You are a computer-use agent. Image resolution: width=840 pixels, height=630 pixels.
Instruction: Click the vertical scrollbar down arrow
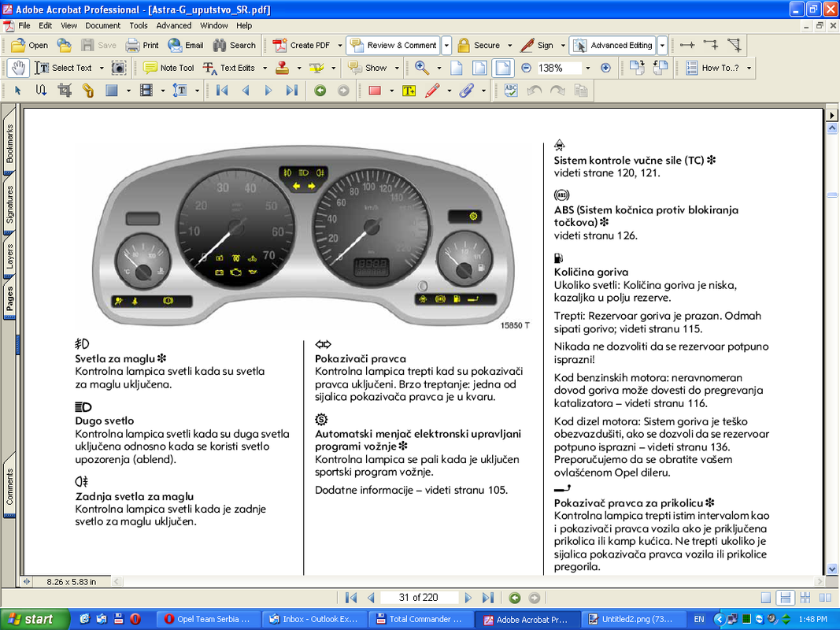click(832, 569)
